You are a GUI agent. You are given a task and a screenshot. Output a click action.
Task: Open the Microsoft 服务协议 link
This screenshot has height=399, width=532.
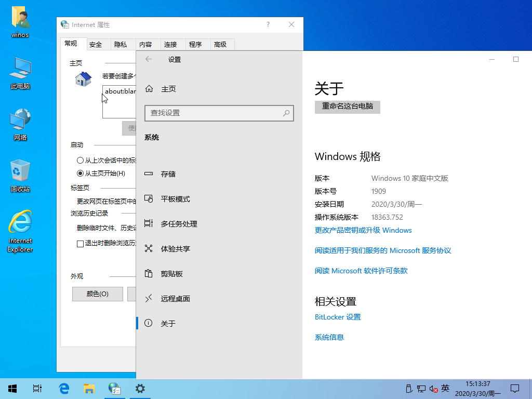point(383,251)
